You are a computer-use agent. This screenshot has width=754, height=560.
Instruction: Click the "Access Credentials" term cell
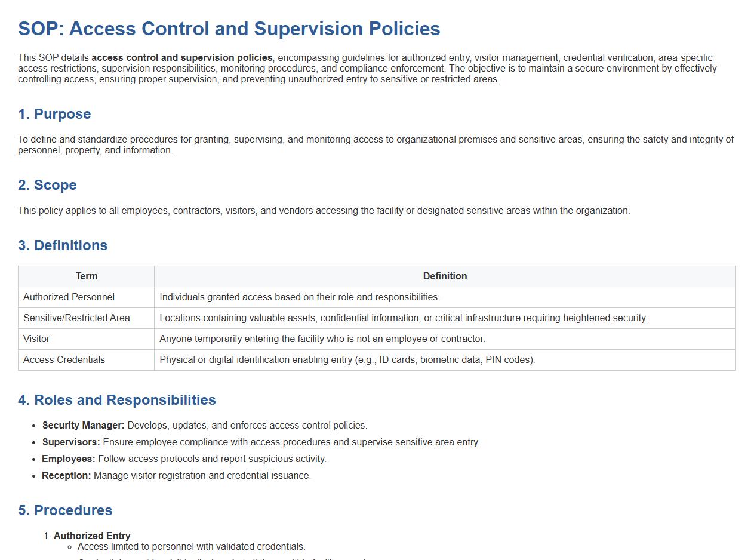point(64,360)
